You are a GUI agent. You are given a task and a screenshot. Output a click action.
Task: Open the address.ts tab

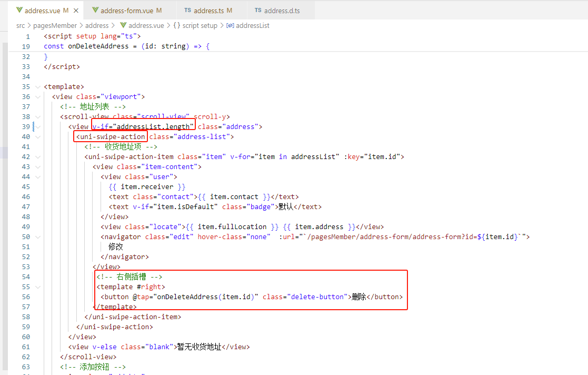click(x=208, y=11)
